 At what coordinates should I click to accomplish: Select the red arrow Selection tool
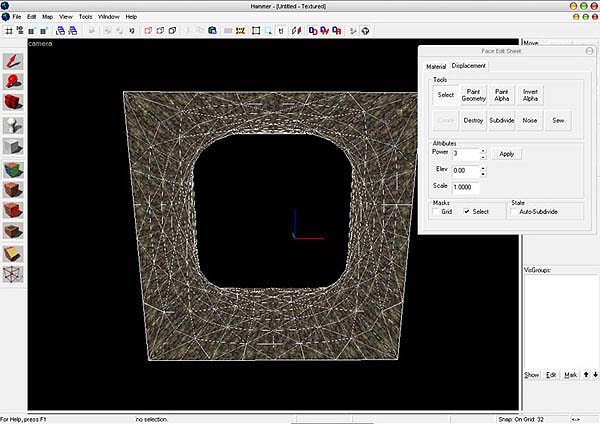14,63
